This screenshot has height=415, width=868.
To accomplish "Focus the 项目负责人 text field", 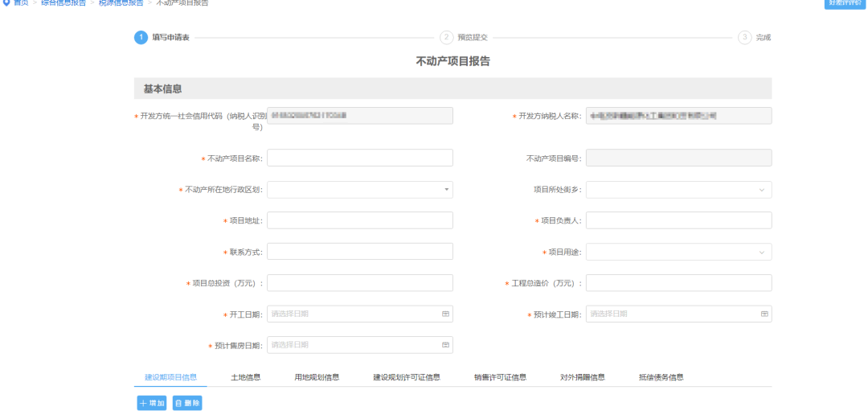I will click(678, 220).
